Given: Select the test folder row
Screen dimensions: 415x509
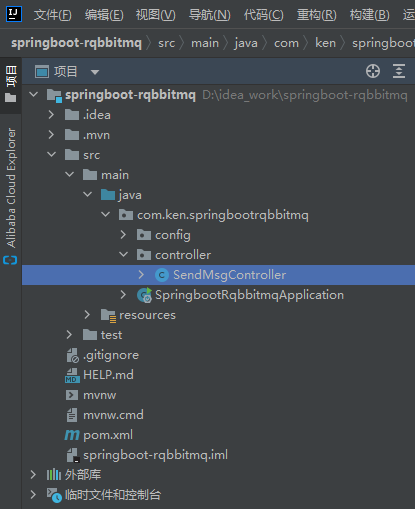Looking at the screenshot, I should click(x=218, y=335).
